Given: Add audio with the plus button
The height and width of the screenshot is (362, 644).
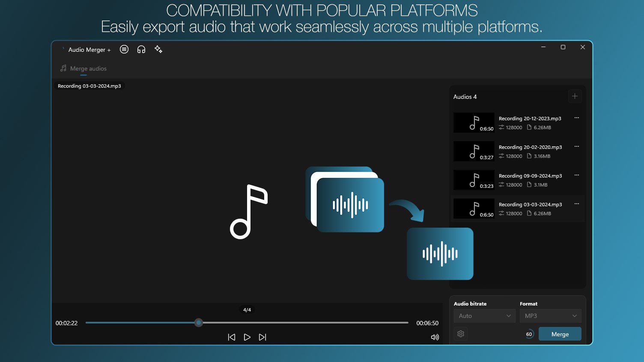Looking at the screenshot, I should [575, 96].
